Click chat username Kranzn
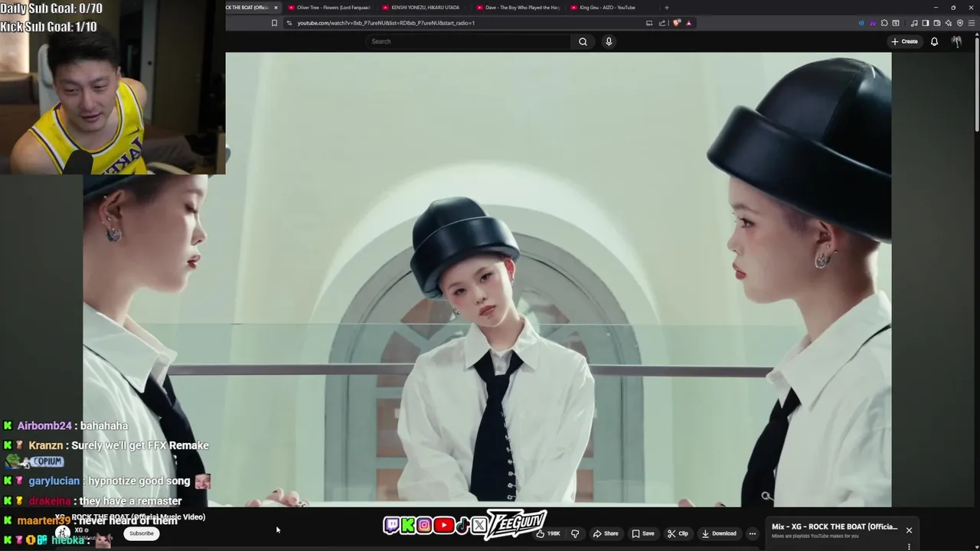This screenshot has width=980, height=551. pos(45,445)
